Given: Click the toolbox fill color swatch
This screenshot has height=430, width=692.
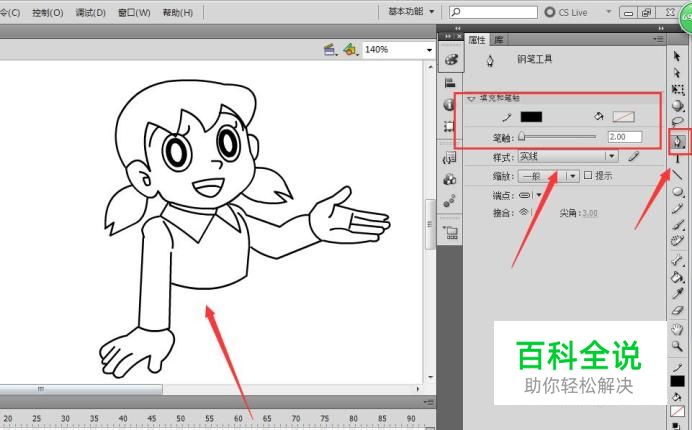Looking at the screenshot, I should 677,411.
